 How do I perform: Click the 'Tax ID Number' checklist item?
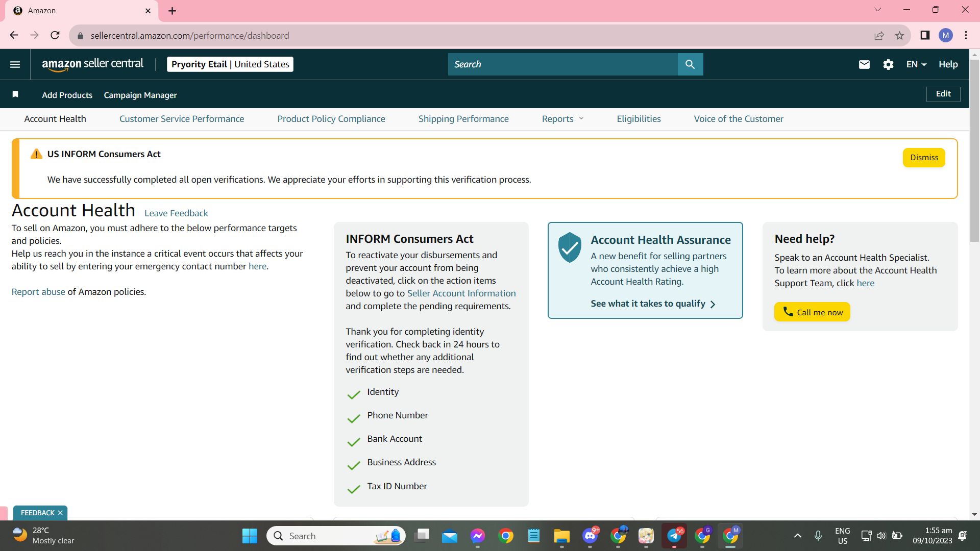click(397, 487)
